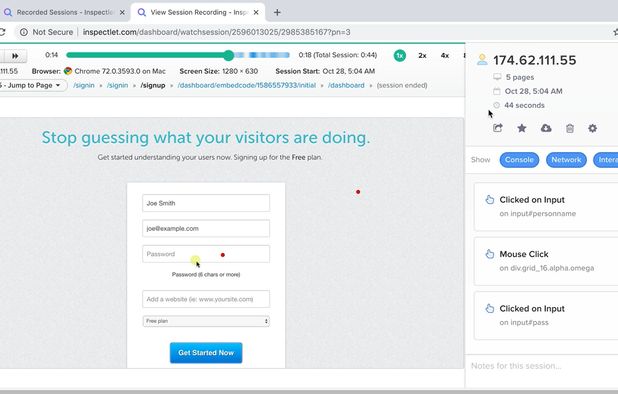Go to the second /signin page link

point(117,85)
